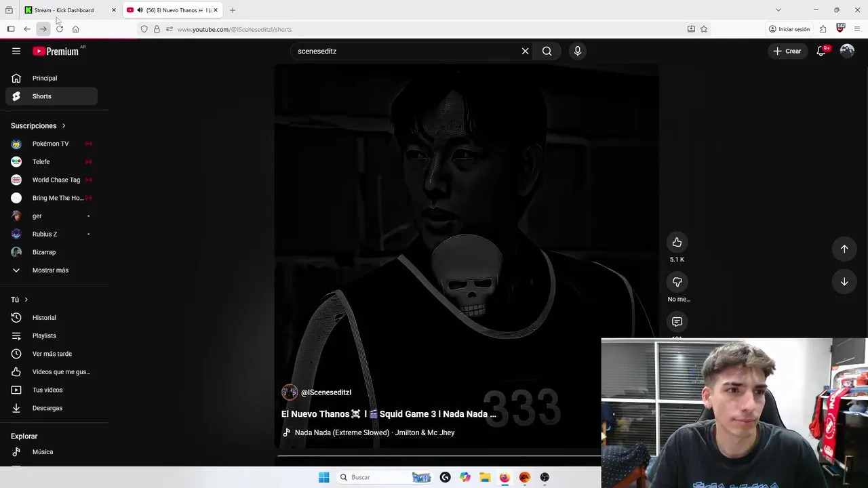
Task: Open Rubius Z subscription channel
Action: pyautogui.click(x=52, y=234)
